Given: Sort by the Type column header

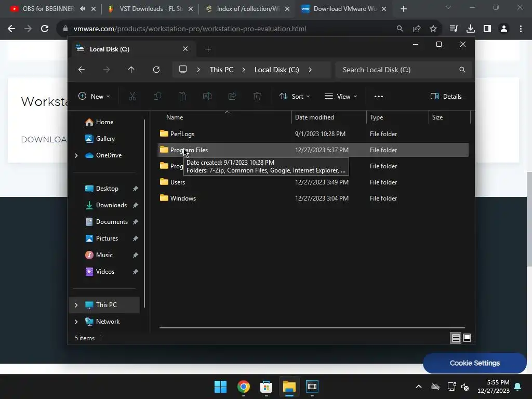Looking at the screenshot, I should [376, 117].
